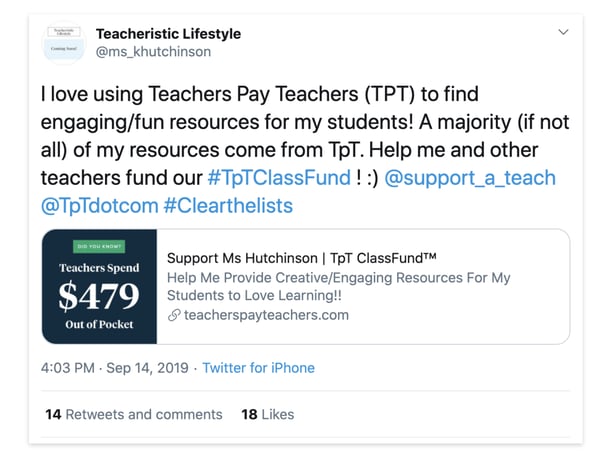600x460 pixels.
Task: Click the $479 figure on the card image
Action: pos(99,297)
